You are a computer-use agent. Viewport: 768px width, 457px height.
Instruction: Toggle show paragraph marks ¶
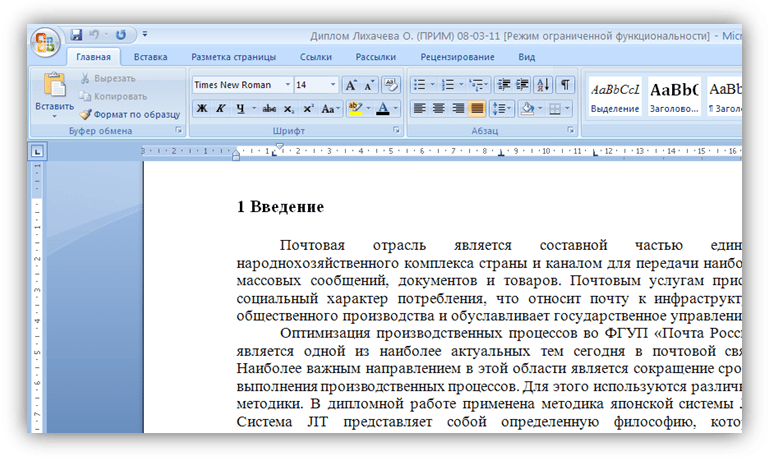pos(565,85)
